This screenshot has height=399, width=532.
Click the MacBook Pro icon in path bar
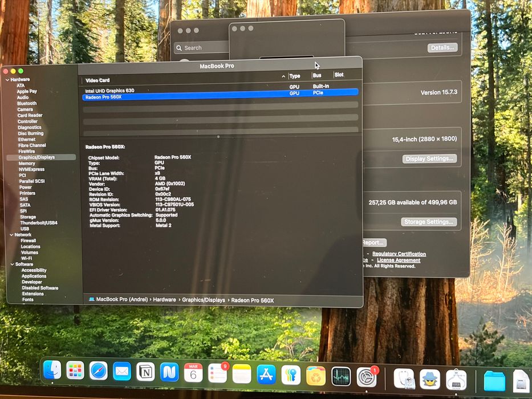92,299
